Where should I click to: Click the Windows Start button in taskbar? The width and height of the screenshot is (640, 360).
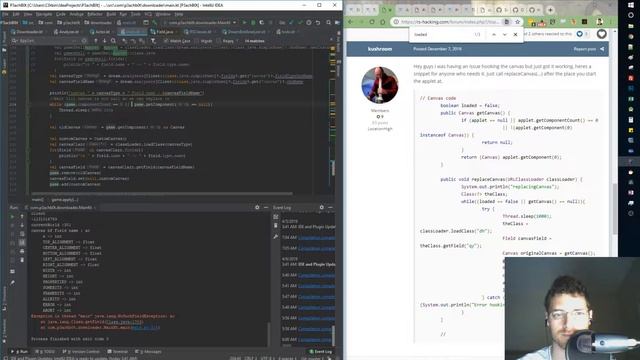(631, 5)
